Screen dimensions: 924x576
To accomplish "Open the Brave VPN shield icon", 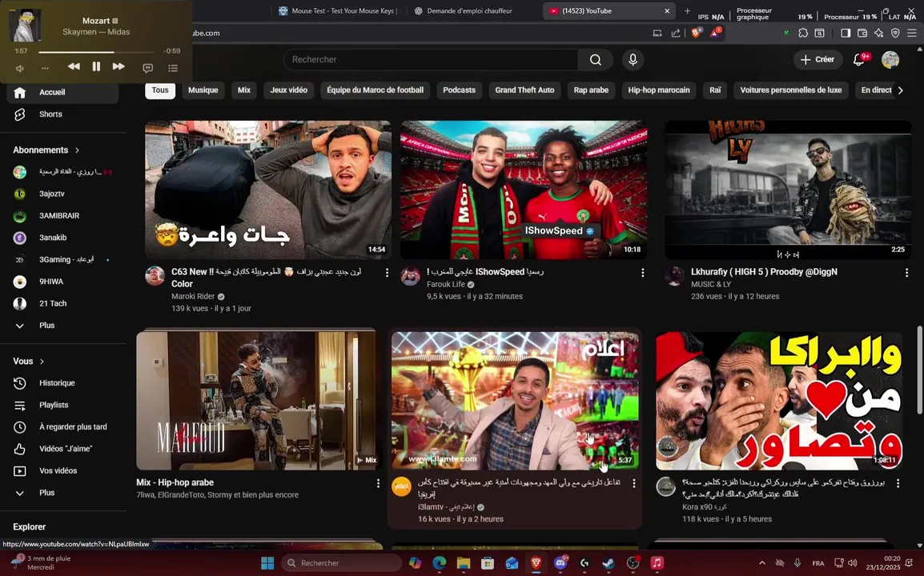I will (x=895, y=33).
